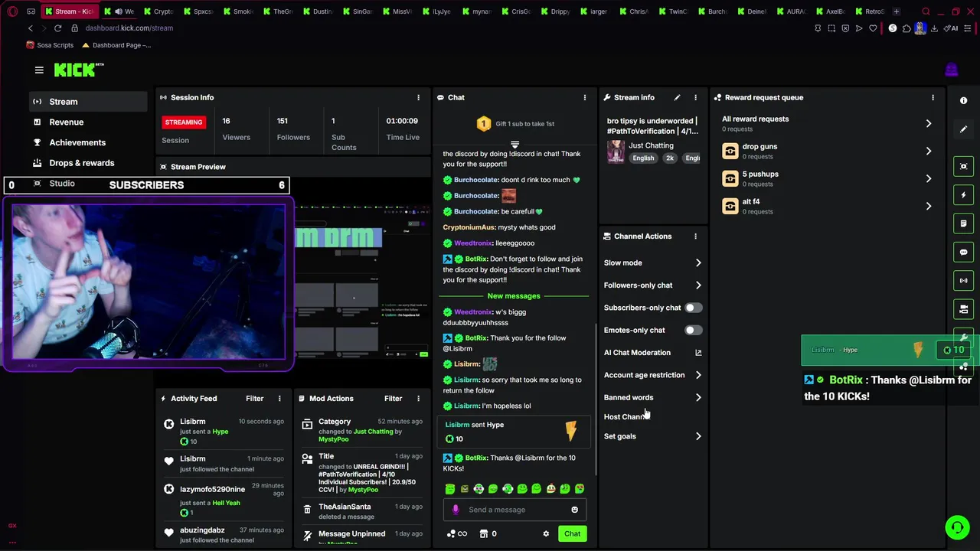
Task: Open shop icon below chat input
Action: coord(484,533)
